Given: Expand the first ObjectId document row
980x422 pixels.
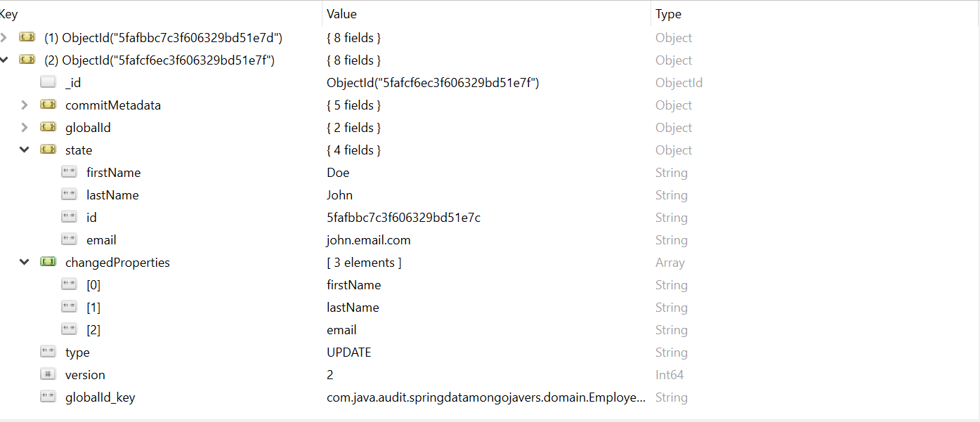Looking at the screenshot, I should point(4,38).
